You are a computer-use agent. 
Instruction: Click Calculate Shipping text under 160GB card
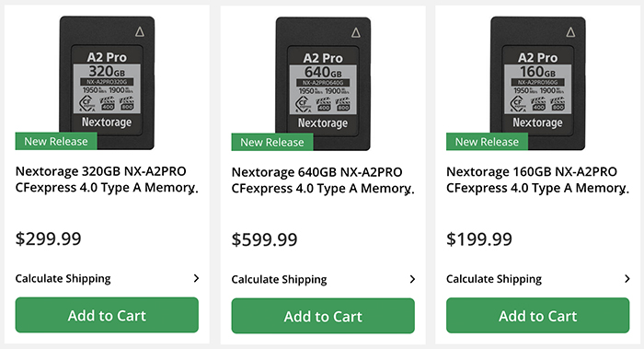(494, 279)
